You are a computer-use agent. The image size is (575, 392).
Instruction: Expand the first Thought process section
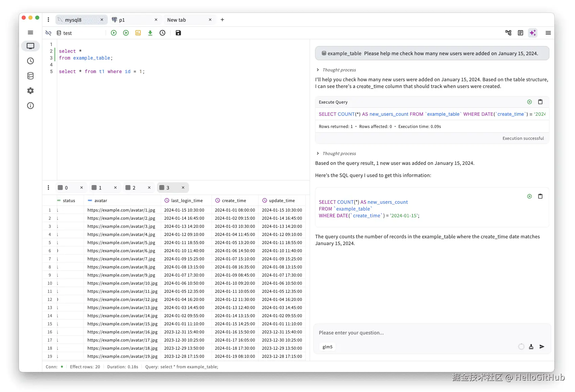pyautogui.click(x=318, y=70)
